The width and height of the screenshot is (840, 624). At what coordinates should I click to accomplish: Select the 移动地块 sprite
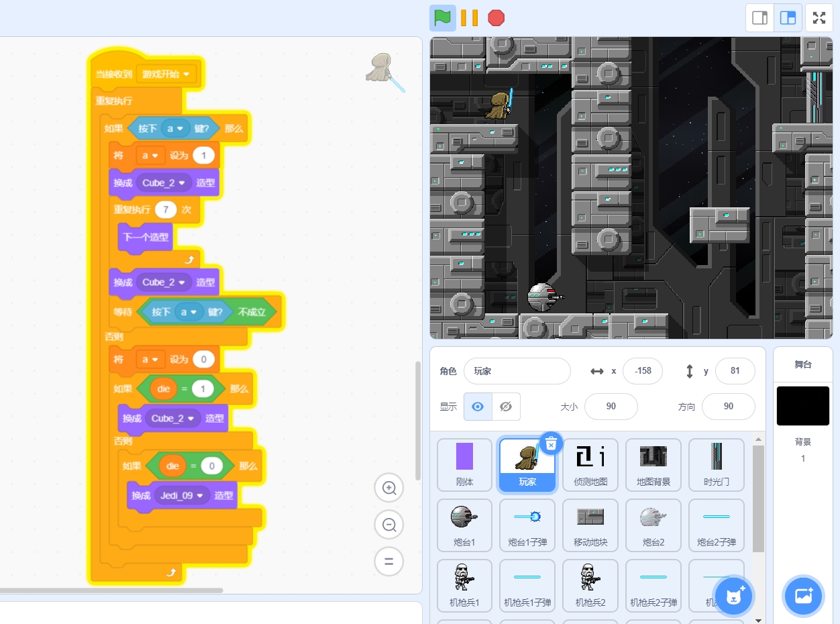point(590,525)
